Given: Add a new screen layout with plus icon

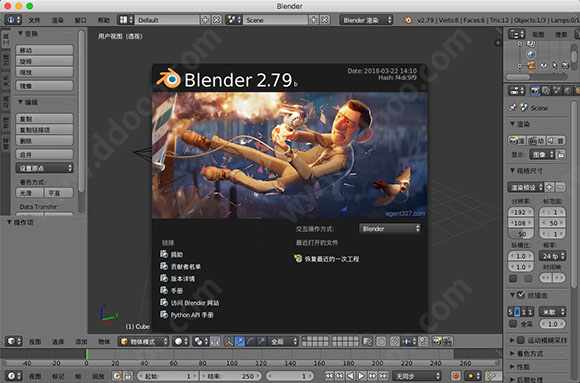Looking at the screenshot, I should (x=205, y=20).
